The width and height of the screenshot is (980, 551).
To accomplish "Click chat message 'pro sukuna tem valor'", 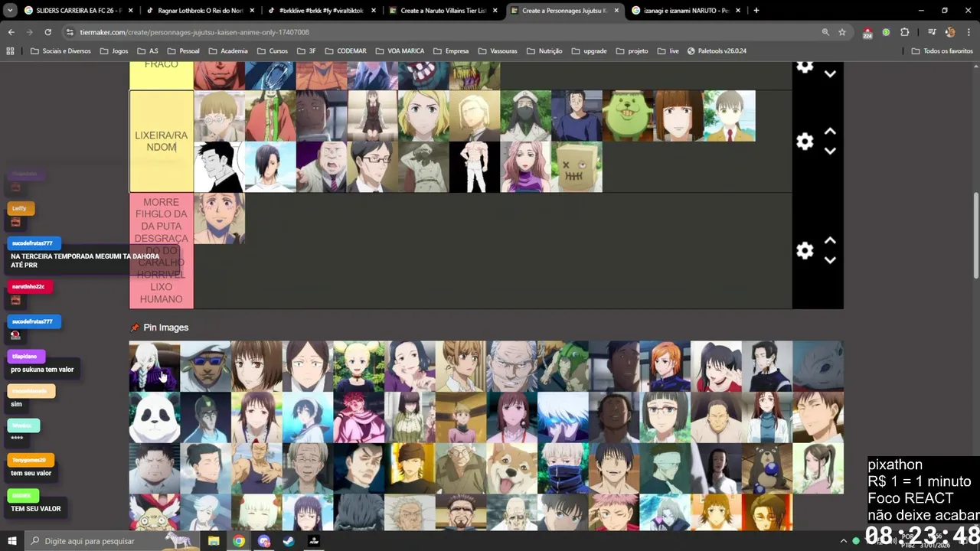I will (42, 370).
